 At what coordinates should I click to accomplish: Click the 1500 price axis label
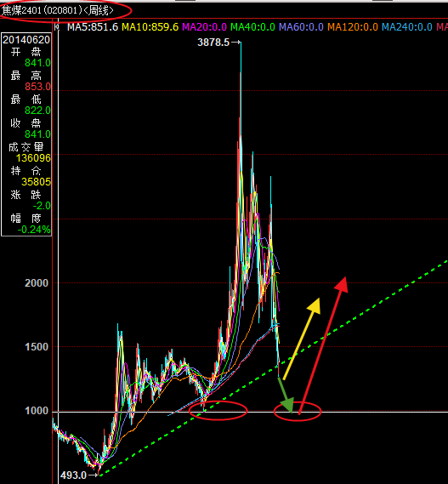(37, 347)
